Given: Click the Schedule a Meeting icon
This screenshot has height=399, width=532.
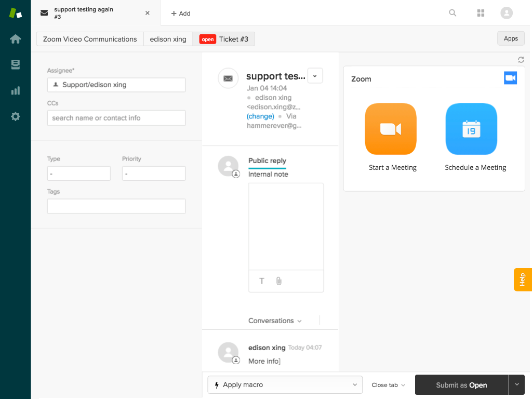Looking at the screenshot, I should [471, 129].
